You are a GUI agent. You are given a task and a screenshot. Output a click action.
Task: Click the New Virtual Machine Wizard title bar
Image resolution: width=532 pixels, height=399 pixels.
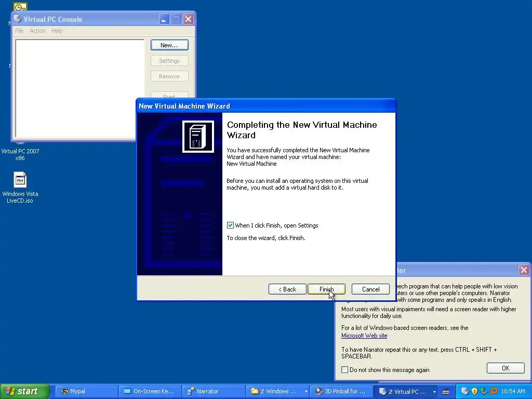[x=265, y=106]
